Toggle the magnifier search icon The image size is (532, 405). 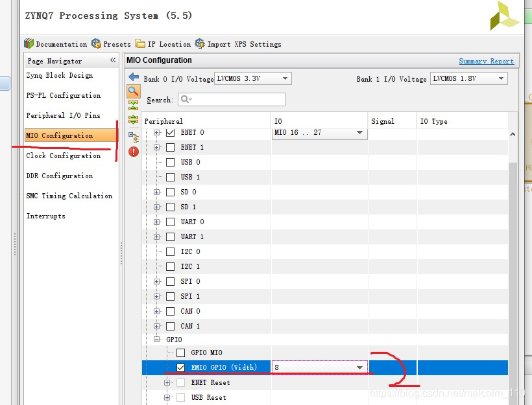(x=134, y=91)
